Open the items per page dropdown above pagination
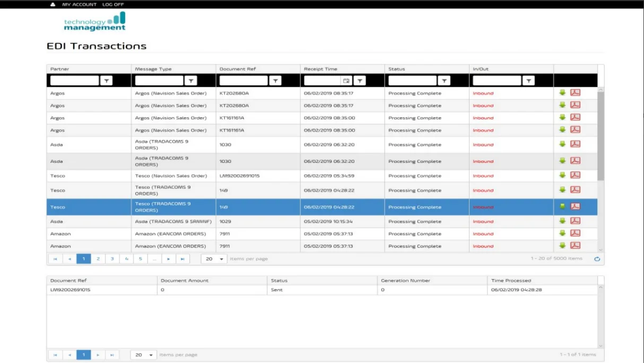The image size is (644, 363). (x=213, y=258)
